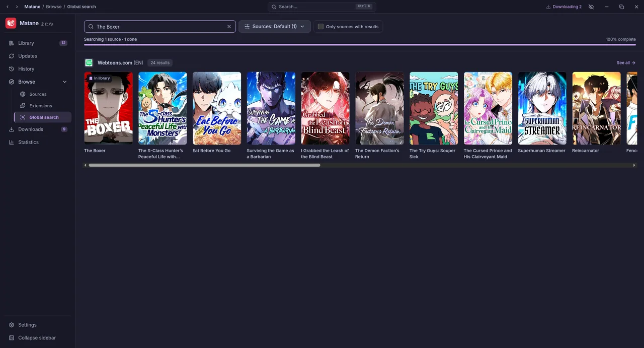Screen dimensions: 644x348
Task: Open Settings in the sidebar
Action: coord(38,325)
